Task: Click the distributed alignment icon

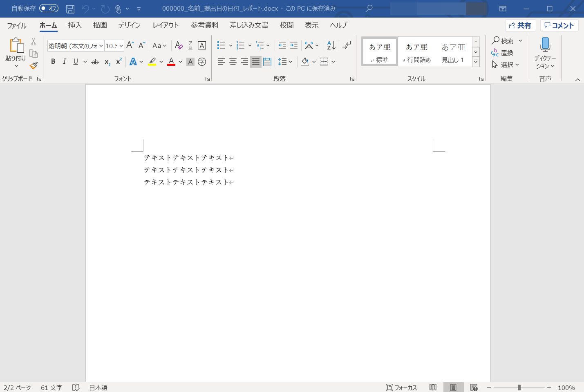Action: [267, 62]
